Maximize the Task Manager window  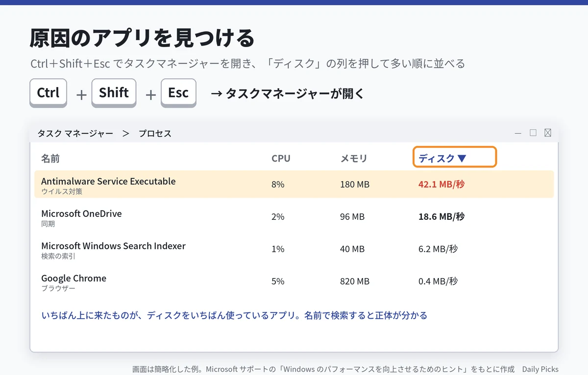pos(533,133)
